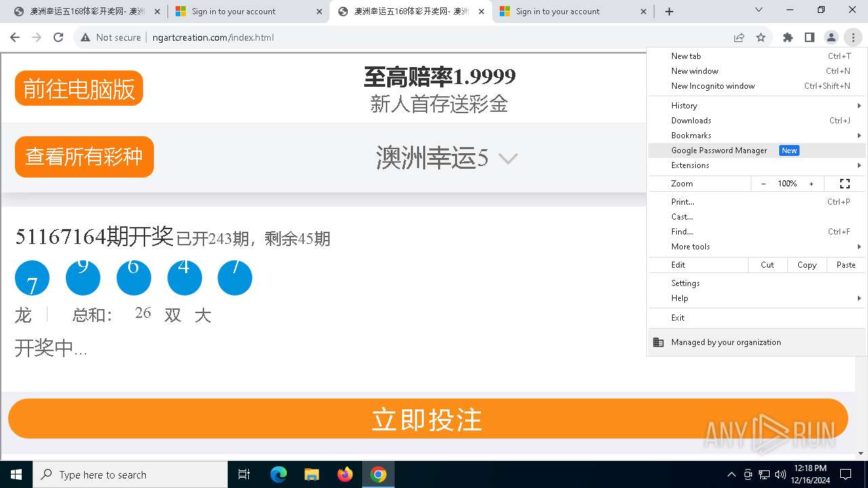
Task: Click the 至高赔率1.9999 banner text
Action: pyautogui.click(x=439, y=77)
